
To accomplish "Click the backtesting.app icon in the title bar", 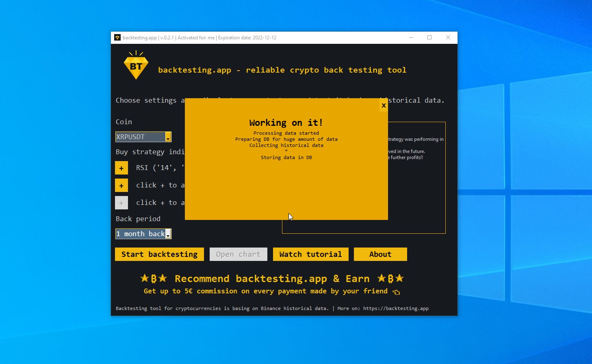I will (x=117, y=37).
